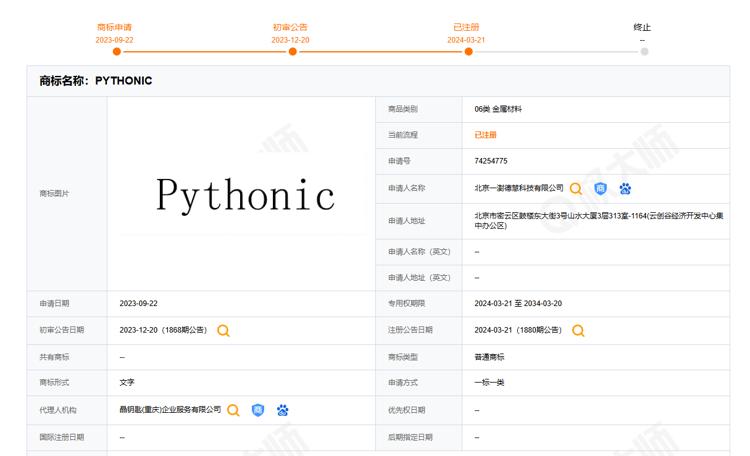Click the 商标名称: PYTHONIC heading
750x456 pixels.
pyautogui.click(x=96, y=81)
